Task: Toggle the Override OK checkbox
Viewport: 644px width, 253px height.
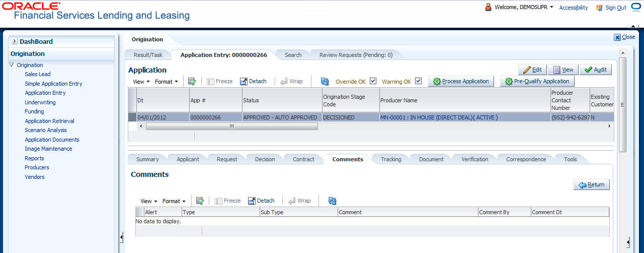Action: tap(373, 81)
